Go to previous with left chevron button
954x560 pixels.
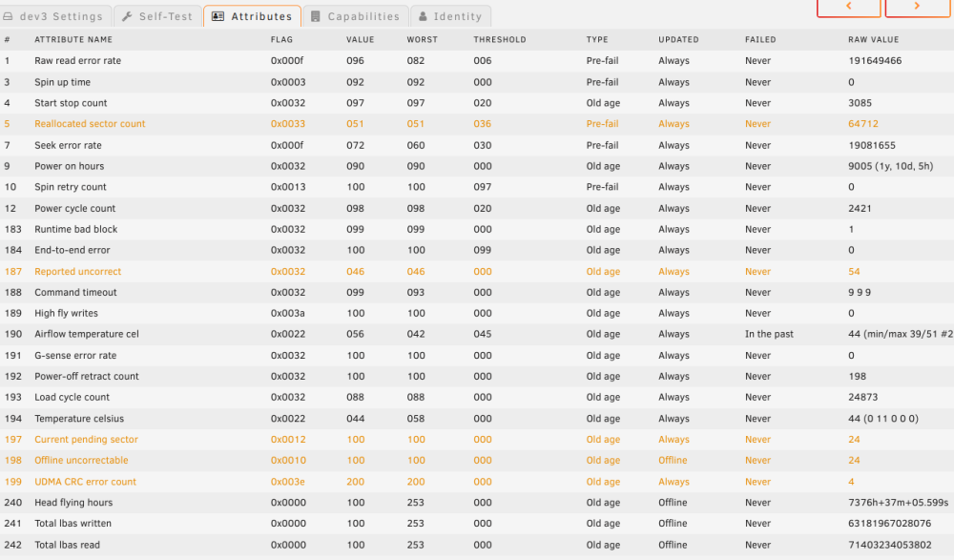[x=849, y=7]
